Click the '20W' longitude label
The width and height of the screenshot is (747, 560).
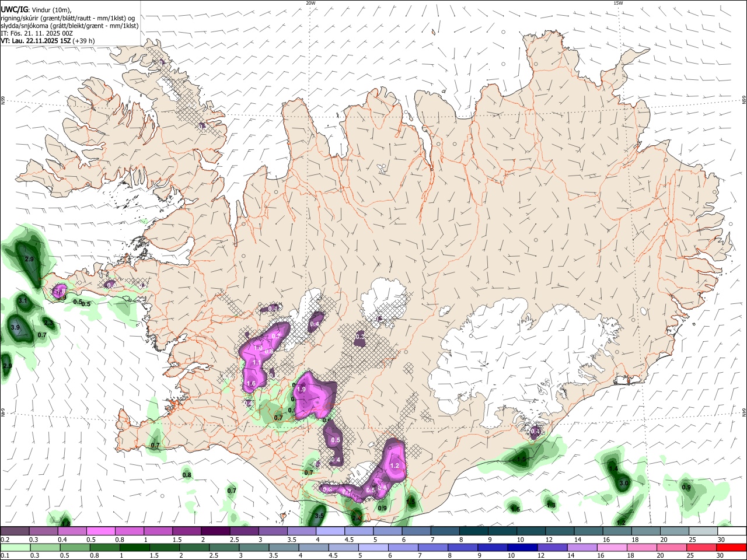click(310, 3)
